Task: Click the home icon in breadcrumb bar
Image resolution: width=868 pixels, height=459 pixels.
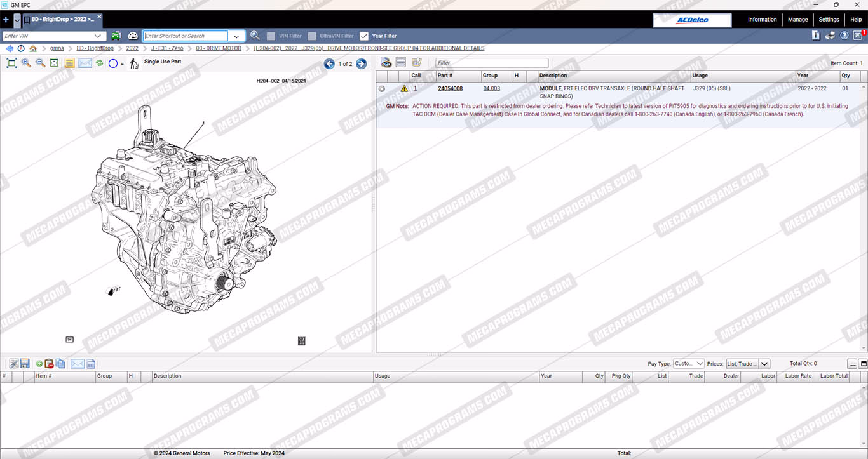Action: click(x=33, y=48)
